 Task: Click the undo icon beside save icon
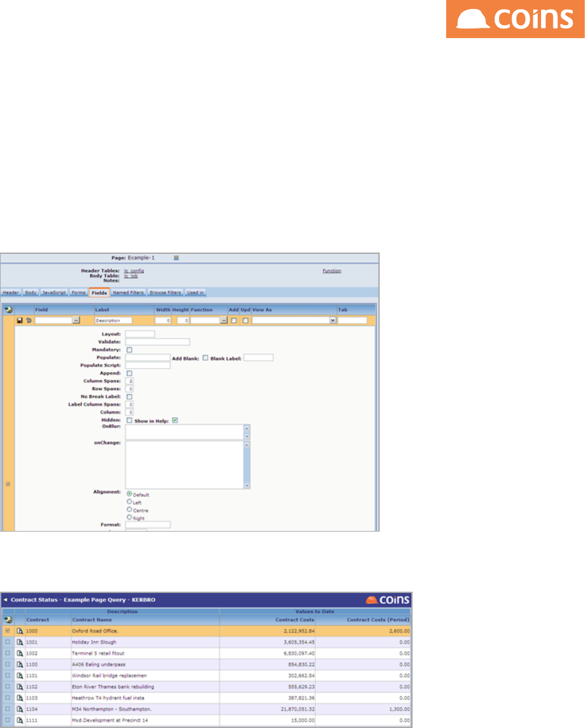click(x=29, y=320)
